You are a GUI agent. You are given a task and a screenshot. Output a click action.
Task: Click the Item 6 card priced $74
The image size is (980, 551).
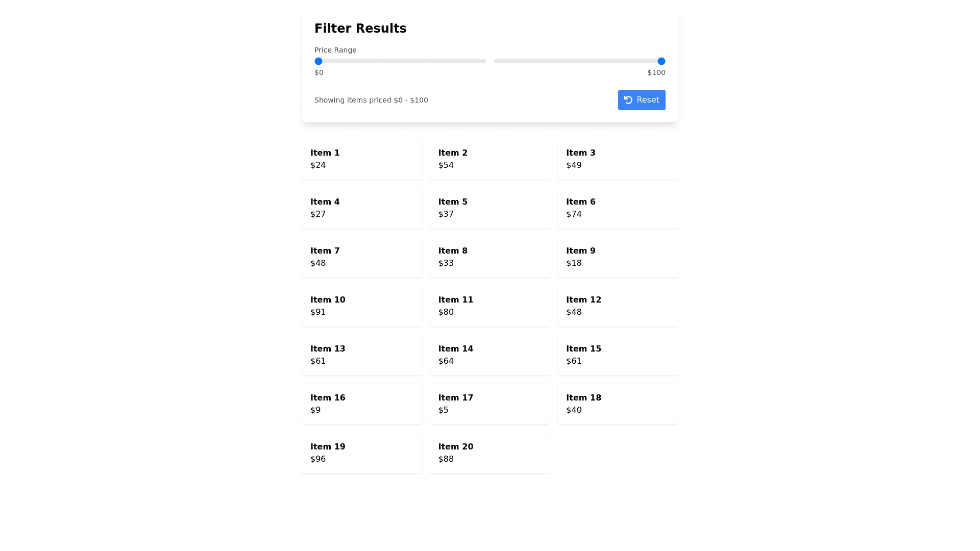tap(618, 208)
